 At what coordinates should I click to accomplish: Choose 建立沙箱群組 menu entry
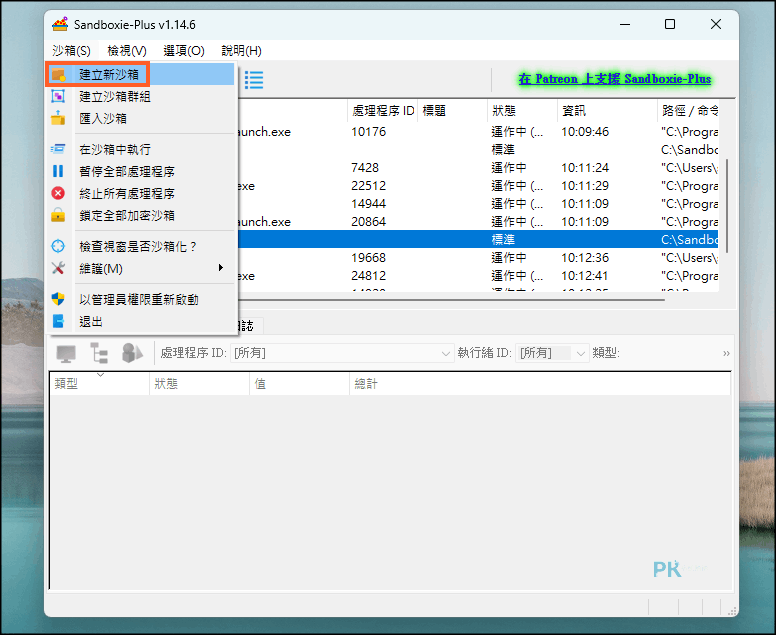coord(141,97)
